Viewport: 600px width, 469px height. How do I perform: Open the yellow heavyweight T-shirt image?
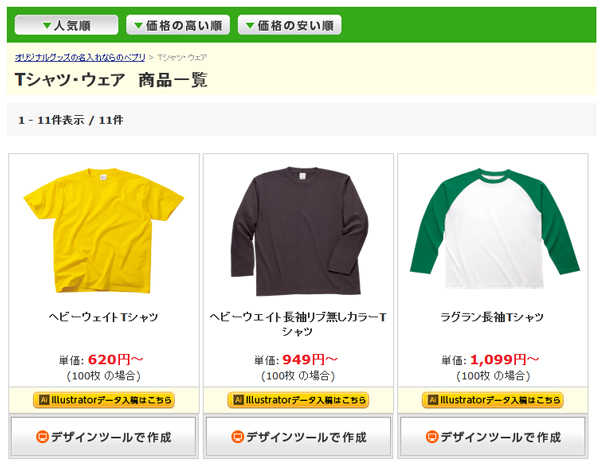click(104, 231)
